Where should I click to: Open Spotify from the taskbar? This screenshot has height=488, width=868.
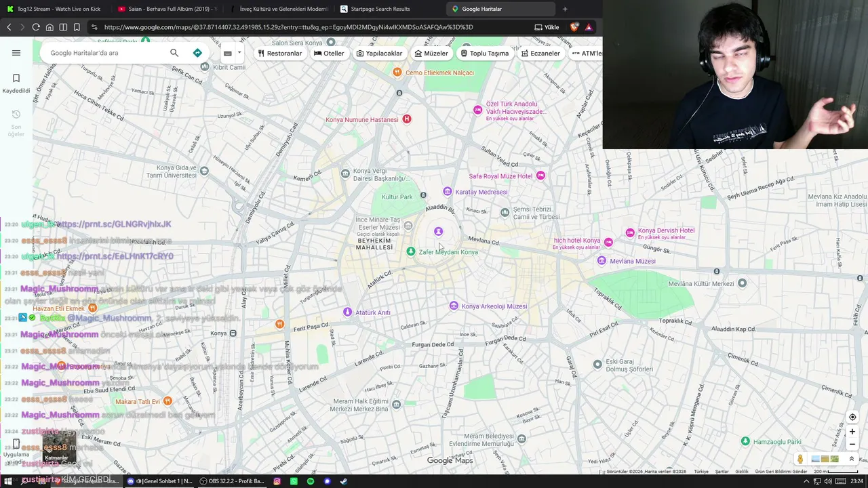[x=311, y=481]
